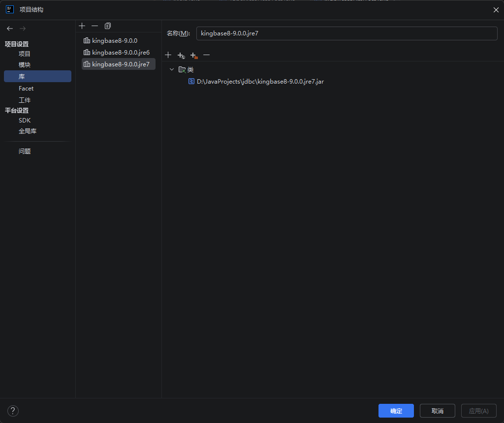The image size is (504, 423).
Task: Click the 应用(A) button
Action: tap(479, 411)
